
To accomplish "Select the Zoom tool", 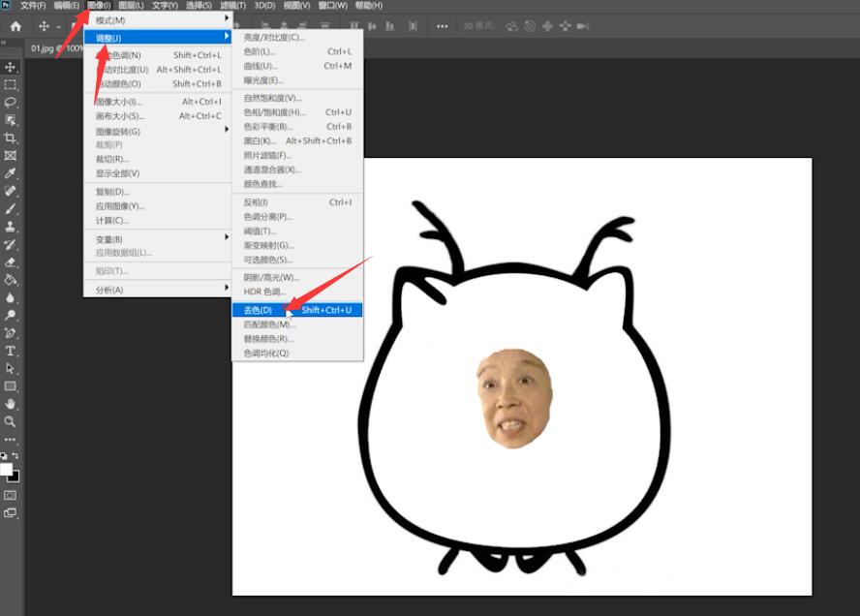I will pyautogui.click(x=10, y=421).
